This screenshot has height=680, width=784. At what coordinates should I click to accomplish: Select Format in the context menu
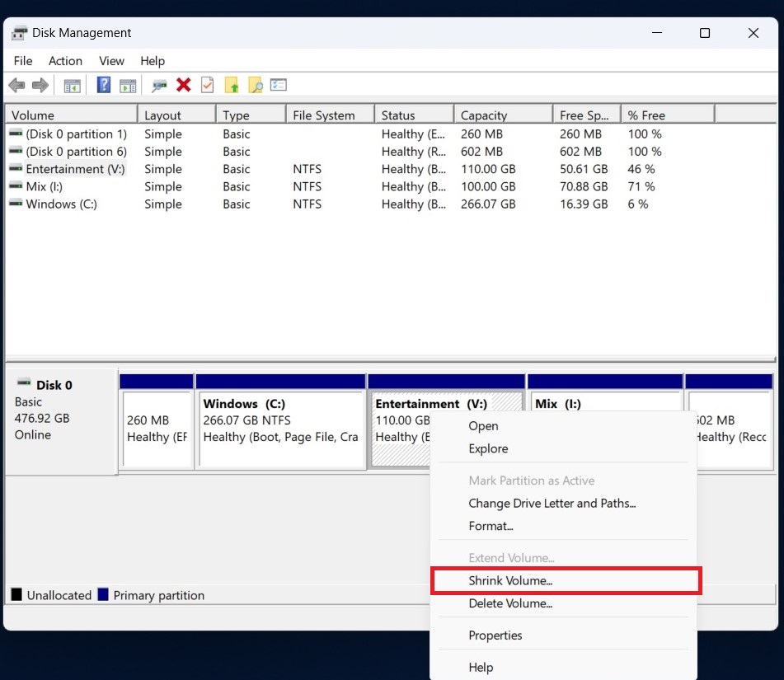point(491,526)
